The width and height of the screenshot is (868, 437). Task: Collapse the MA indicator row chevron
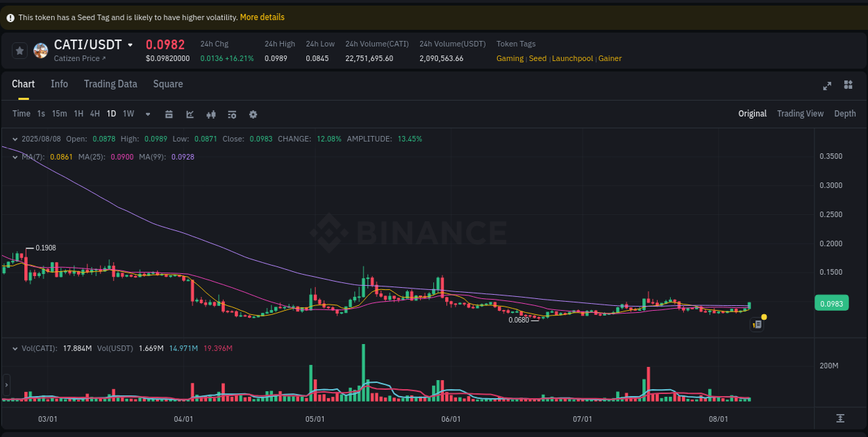click(x=15, y=157)
